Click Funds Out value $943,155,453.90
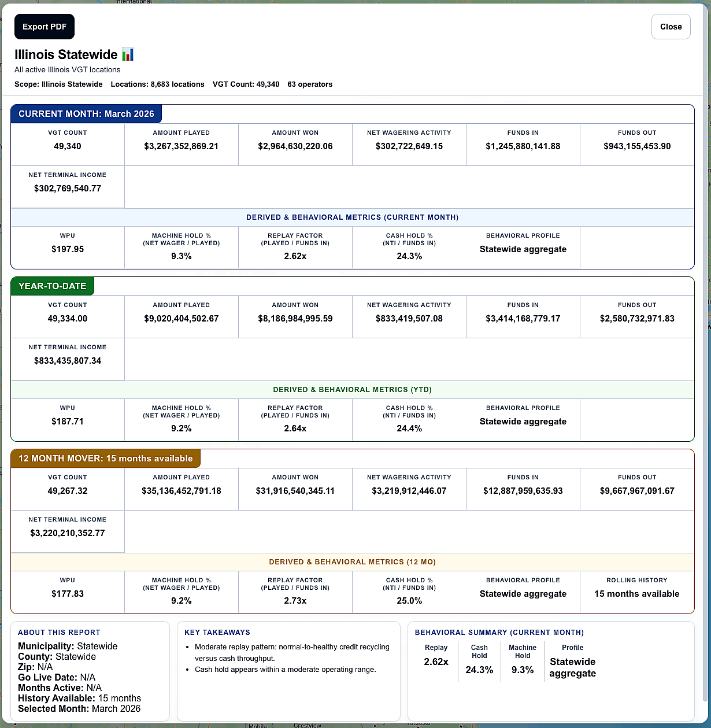 [637, 146]
